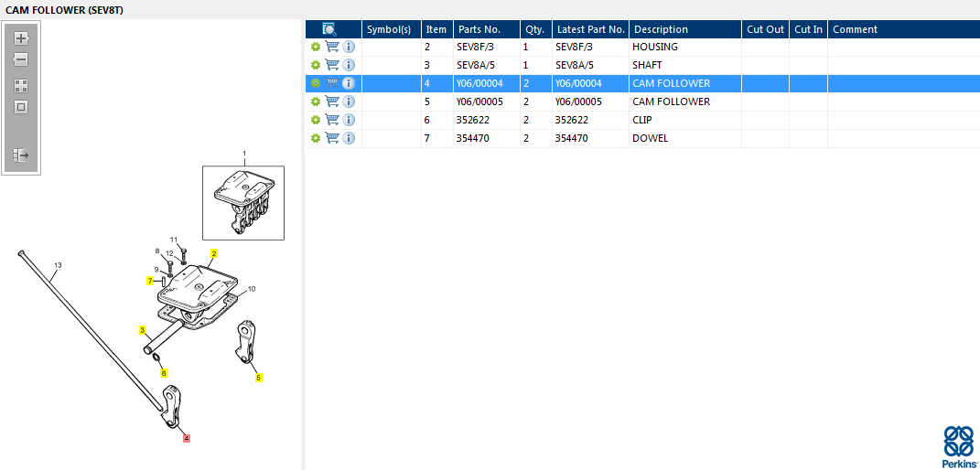Click the gear icon for HOUSING row
Image resolution: width=980 pixels, height=470 pixels.
(x=316, y=47)
